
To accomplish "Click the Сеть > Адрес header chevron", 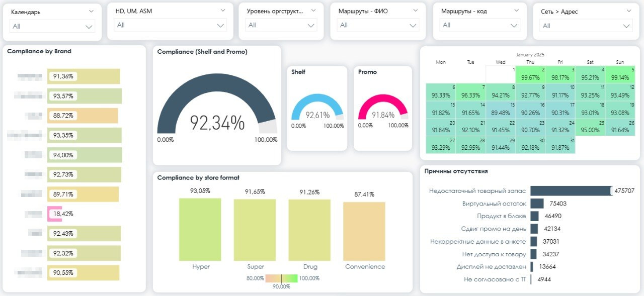I will 629,11.
